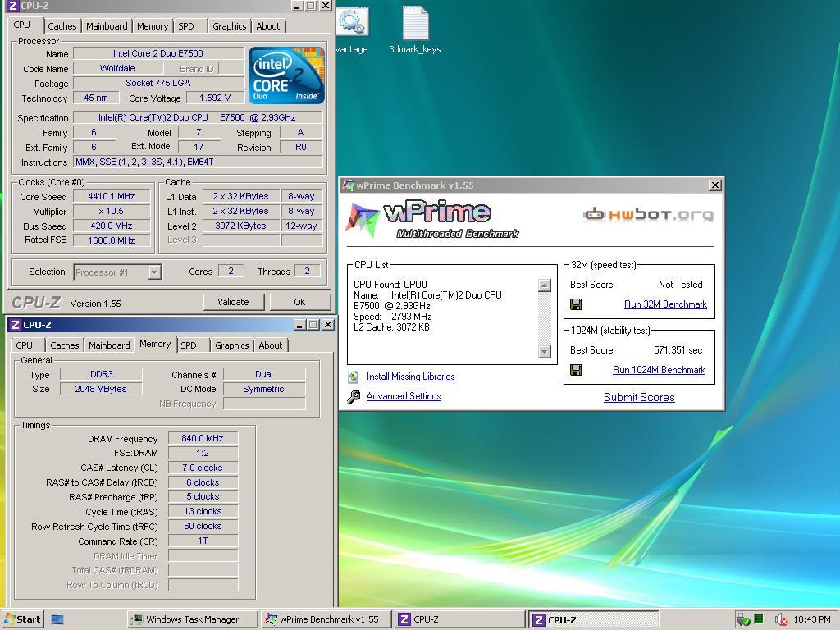The width and height of the screenshot is (840, 630).
Task: Click the save icon under 32M speed test
Action: click(576, 304)
